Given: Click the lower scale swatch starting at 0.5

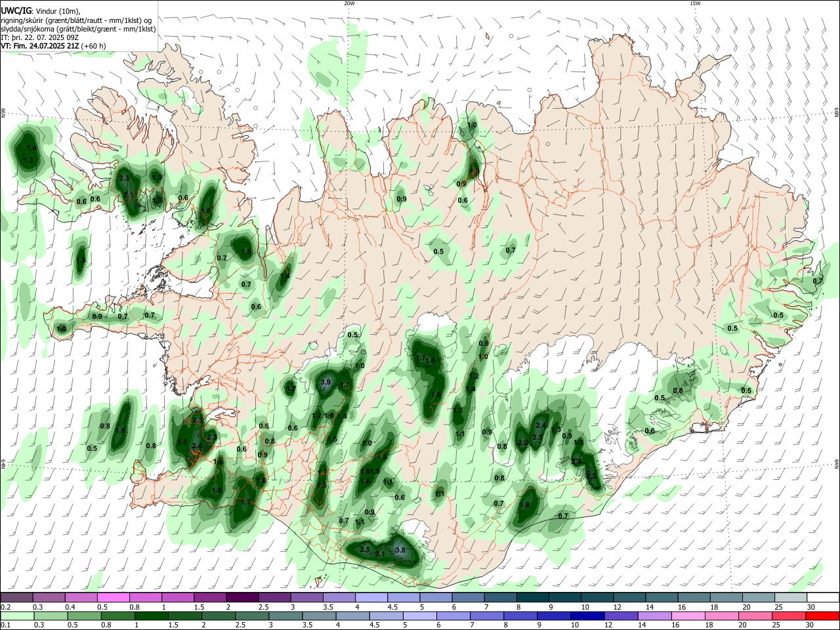Looking at the screenshot, I should point(84,616).
